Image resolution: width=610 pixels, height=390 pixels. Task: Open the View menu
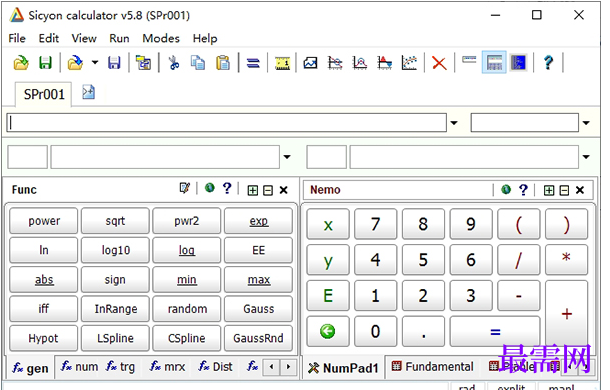point(84,38)
